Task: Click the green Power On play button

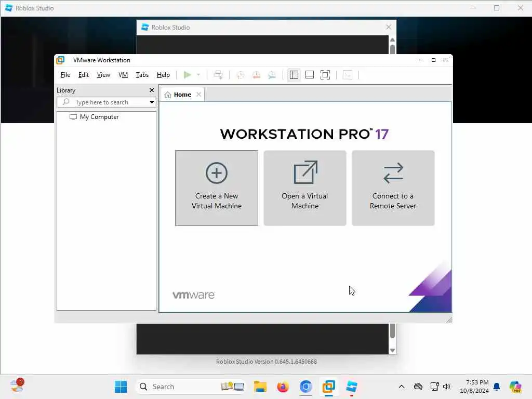Action: click(x=187, y=75)
